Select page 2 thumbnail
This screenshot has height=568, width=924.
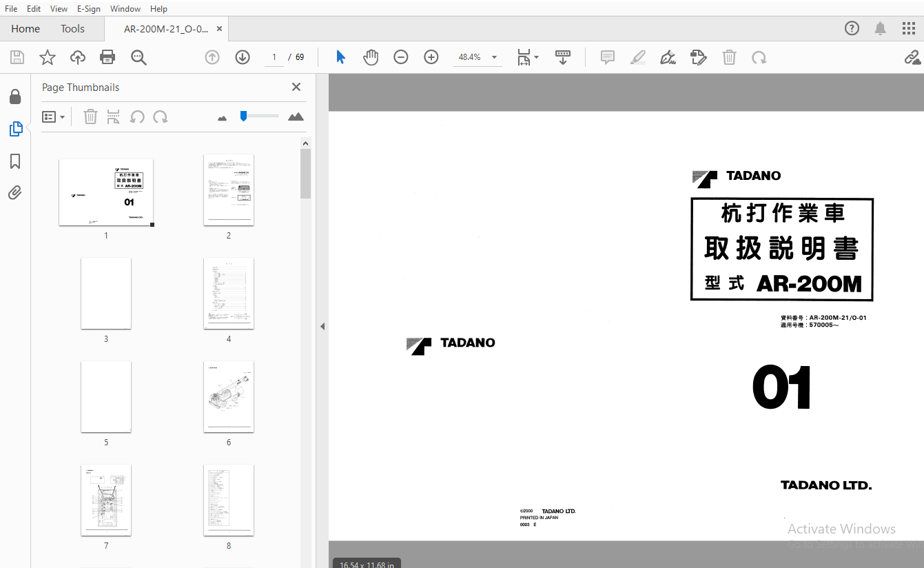(x=229, y=190)
